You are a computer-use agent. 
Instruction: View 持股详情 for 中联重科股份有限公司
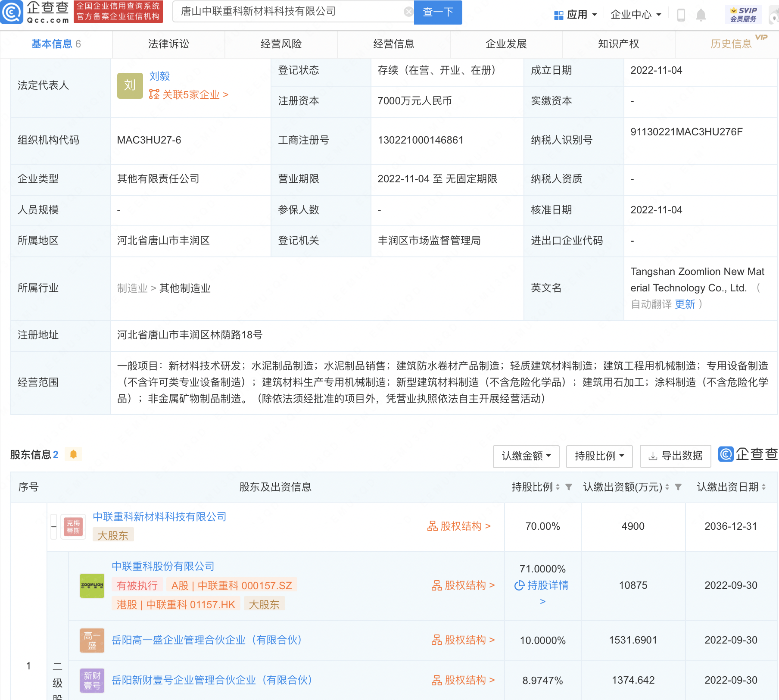pyautogui.click(x=542, y=592)
